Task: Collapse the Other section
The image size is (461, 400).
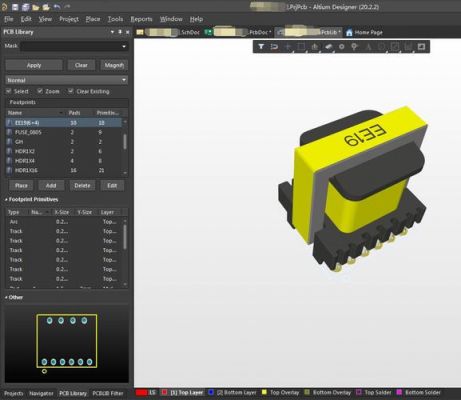Action: pos(6,297)
